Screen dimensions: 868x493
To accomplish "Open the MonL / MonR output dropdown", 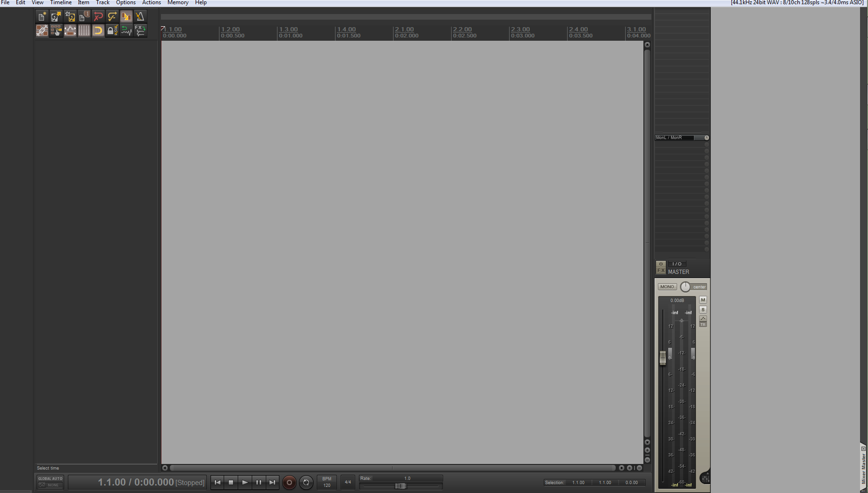I will tap(682, 138).
